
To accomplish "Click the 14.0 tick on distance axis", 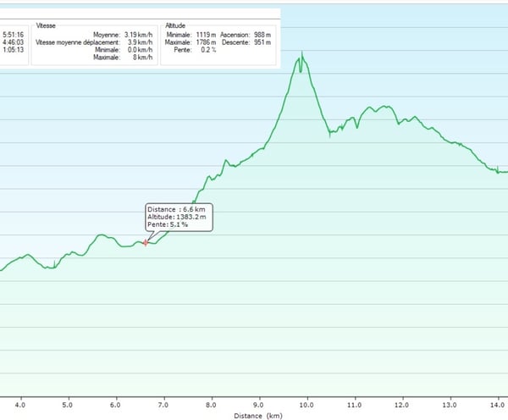I will 497,405.
